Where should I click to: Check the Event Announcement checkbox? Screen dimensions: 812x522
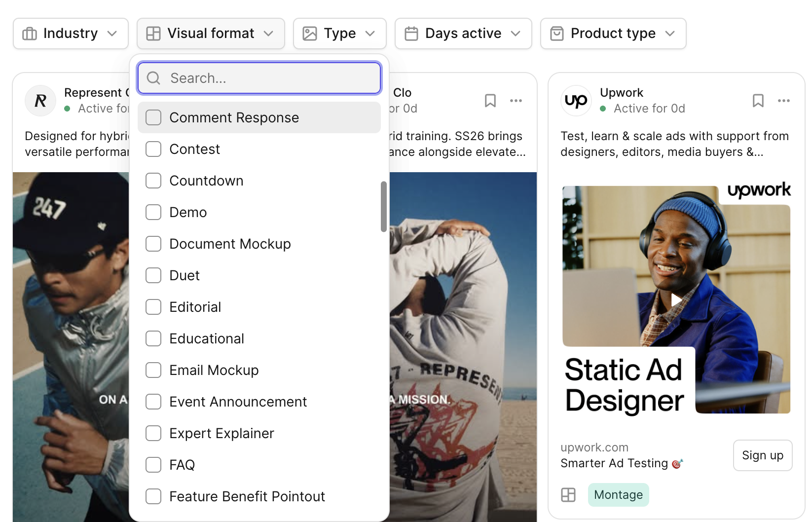pyautogui.click(x=153, y=402)
